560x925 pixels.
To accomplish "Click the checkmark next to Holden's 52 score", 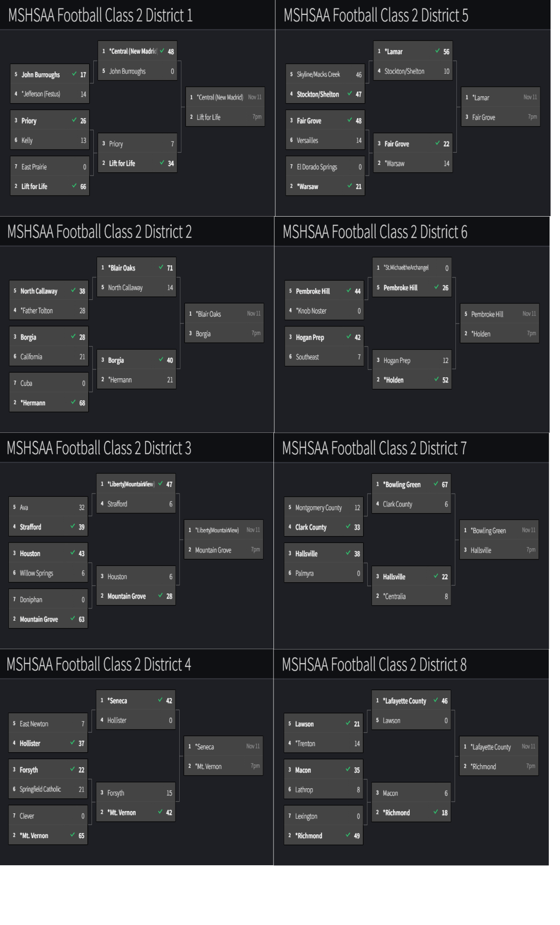I will pos(436,379).
